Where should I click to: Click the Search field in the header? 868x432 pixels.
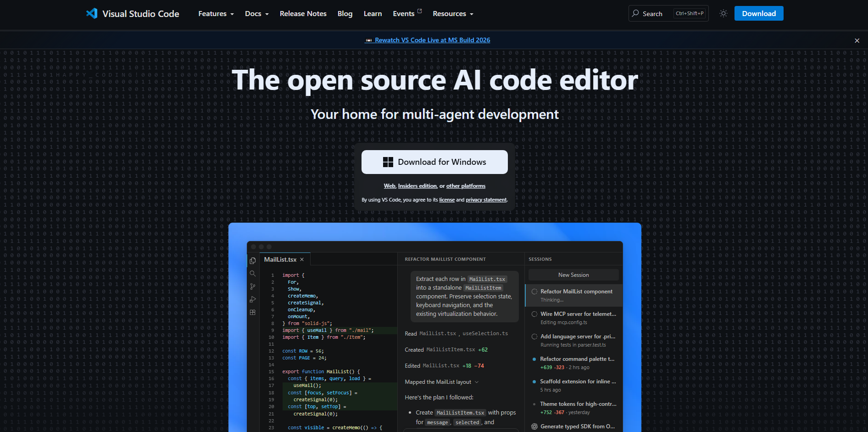pyautogui.click(x=668, y=13)
